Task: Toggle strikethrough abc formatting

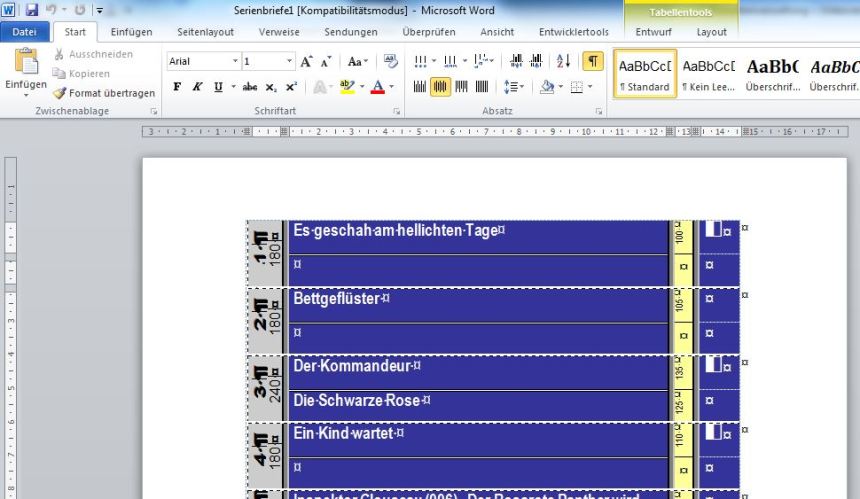Action: tap(250, 87)
